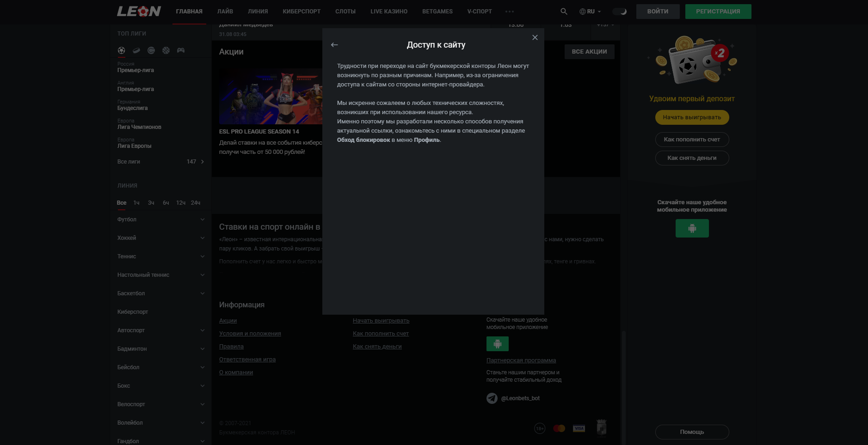Open the КИБЕРСПОРТ menu item
This screenshot has width=868, height=445.
(302, 12)
